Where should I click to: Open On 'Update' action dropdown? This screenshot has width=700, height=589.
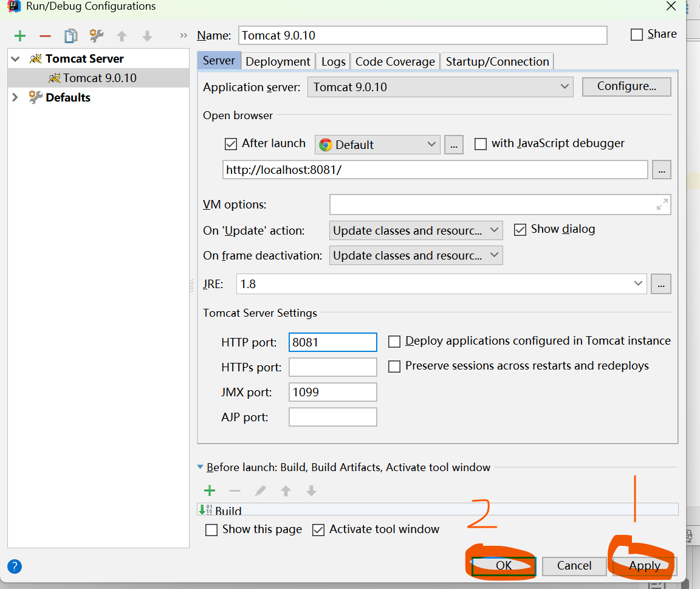pyautogui.click(x=416, y=230)
